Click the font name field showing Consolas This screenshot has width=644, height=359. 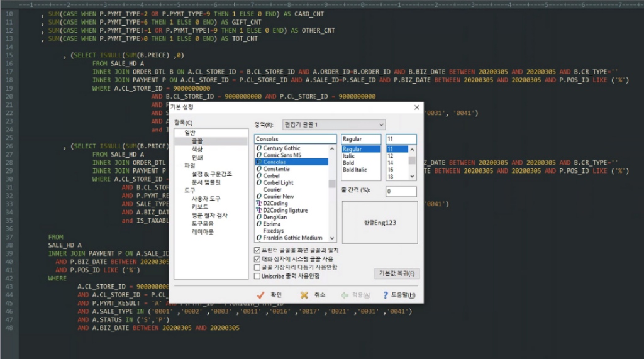[296, 139]
